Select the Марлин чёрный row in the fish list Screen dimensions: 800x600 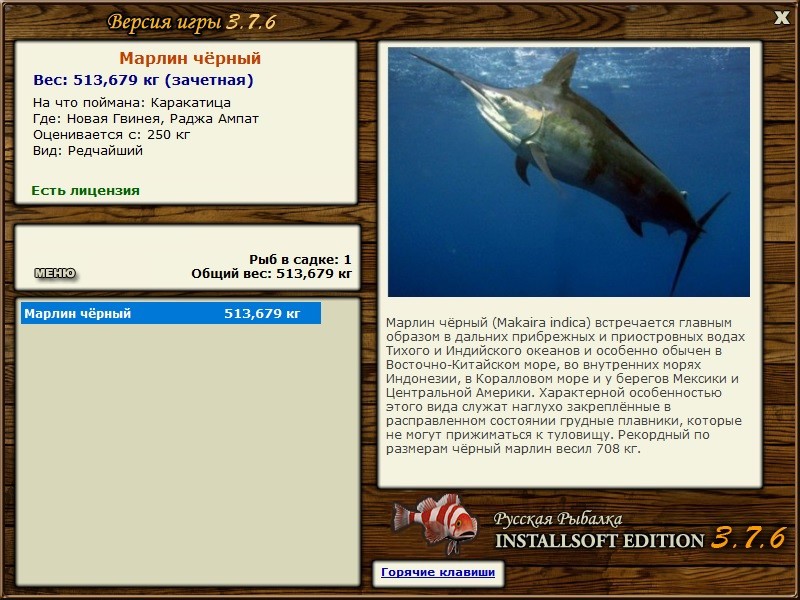click(x=171, y=313)
